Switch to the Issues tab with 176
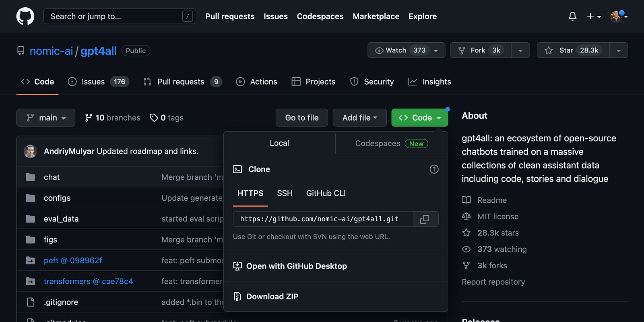The image size is (644, 322). pos(99,82)
